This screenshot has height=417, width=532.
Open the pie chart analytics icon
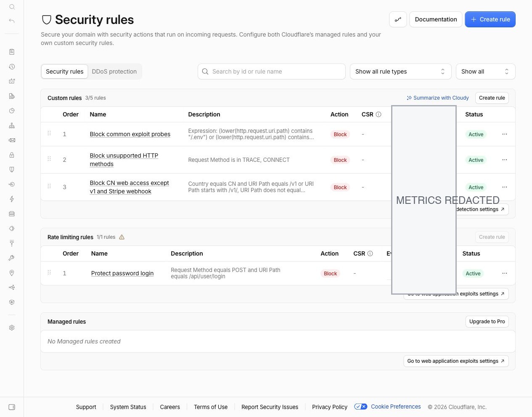[12, 111]
